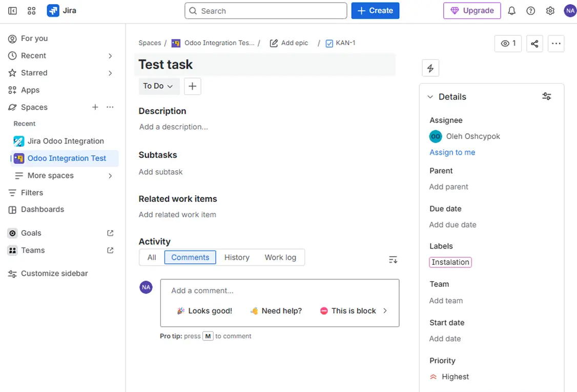Collapse the Details panel chevron
Screen dimensions: 577x392
[430, 97]
